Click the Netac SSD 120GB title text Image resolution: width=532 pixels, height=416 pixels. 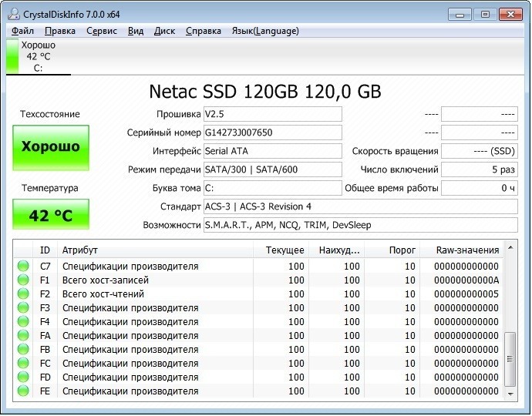point(265,92)
